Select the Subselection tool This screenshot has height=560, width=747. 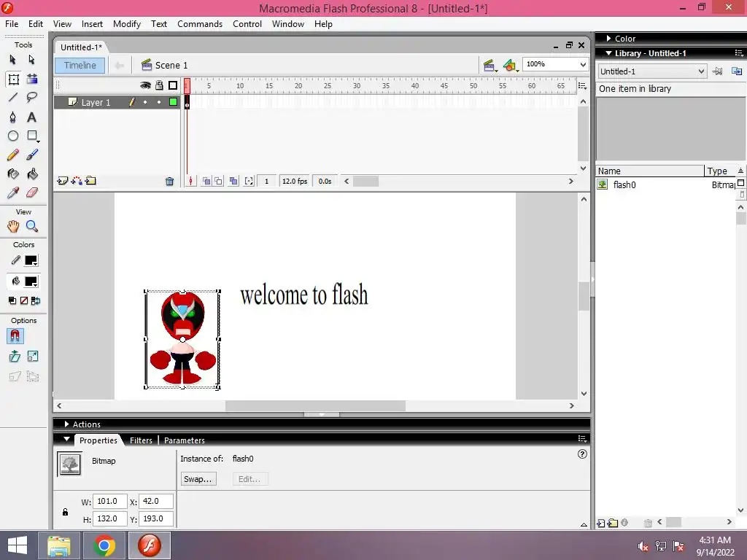click(32, 60)
